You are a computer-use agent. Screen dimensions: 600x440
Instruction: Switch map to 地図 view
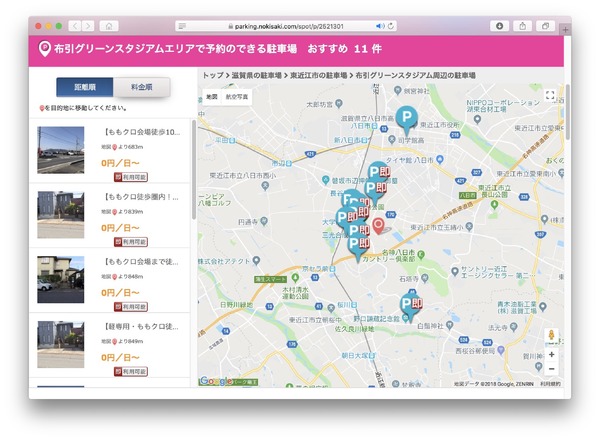click(x=212, y=96)
